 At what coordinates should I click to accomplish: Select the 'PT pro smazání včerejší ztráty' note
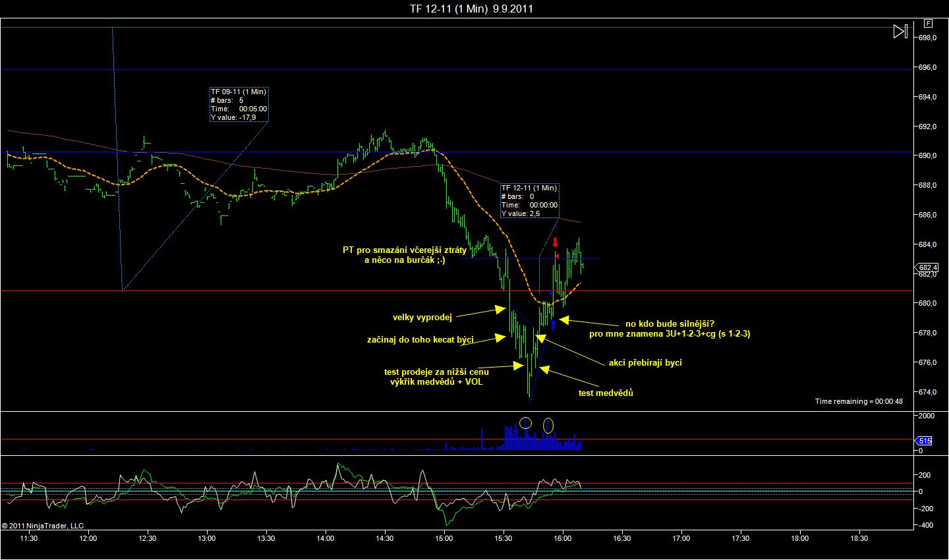(405, 250)
